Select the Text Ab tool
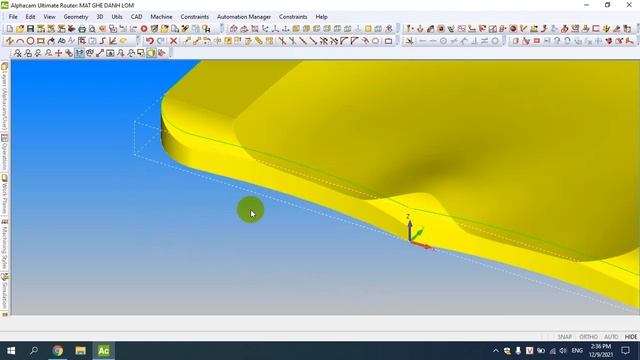Screen dimensions: 640x360 point(62,41)
